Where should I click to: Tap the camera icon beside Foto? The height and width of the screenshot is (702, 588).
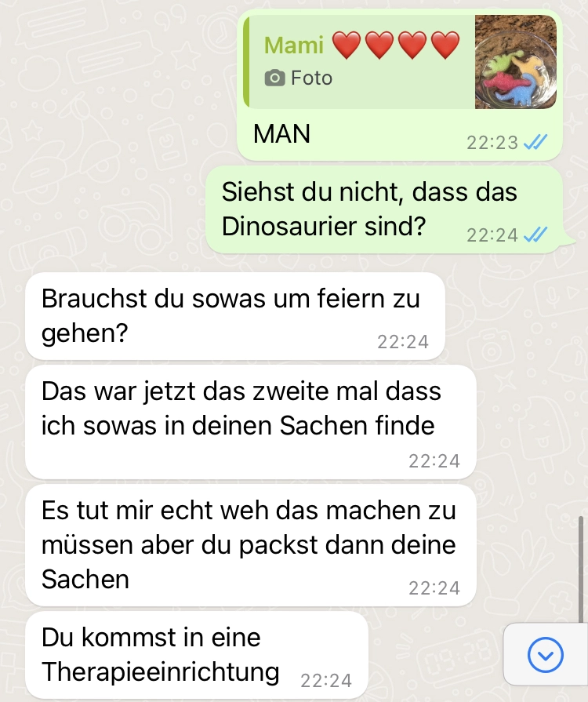[x=274, y=78]
